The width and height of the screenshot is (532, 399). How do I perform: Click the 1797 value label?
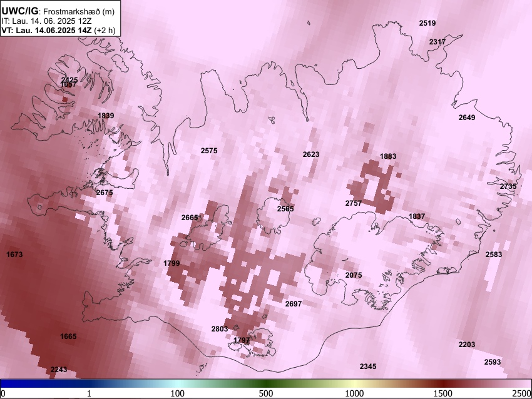[242, 340]
